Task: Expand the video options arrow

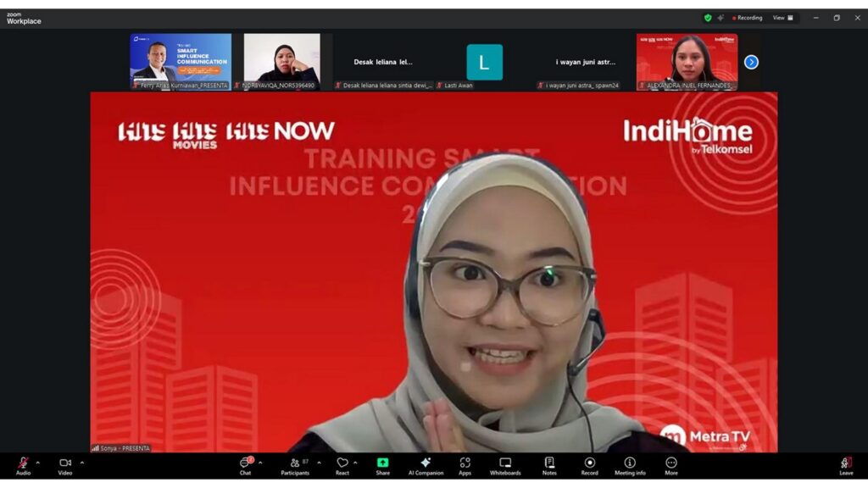Action: tap(82, 463)
